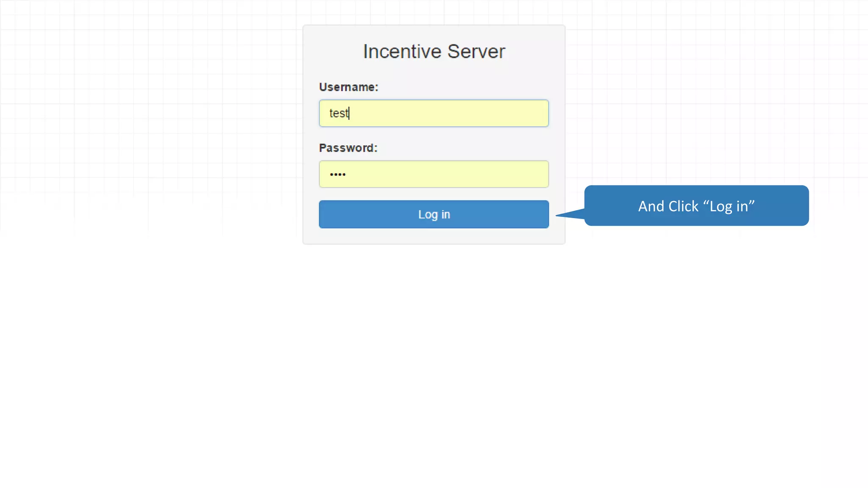This screenshot has width=868, height=488.
Task: Click the callout's pointer arrow tip
Action: [x=559, y=215]
